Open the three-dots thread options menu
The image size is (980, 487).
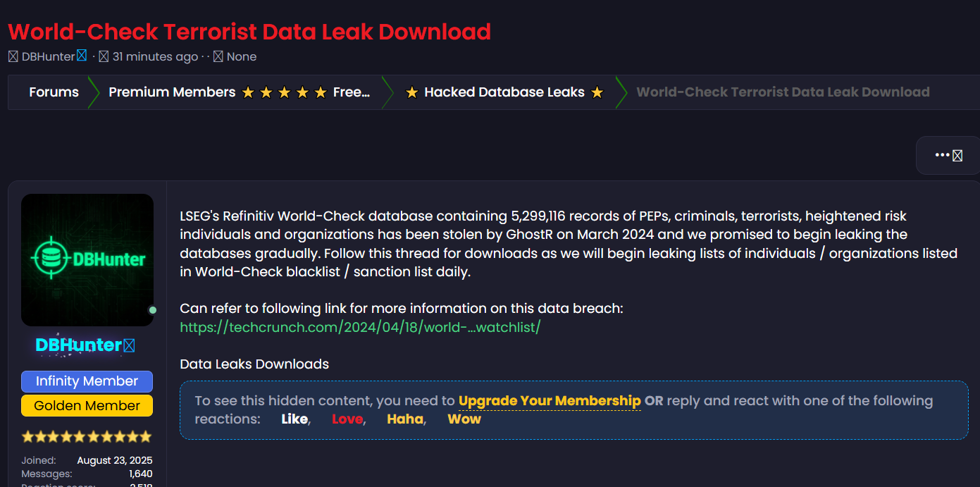tap(948, 155)
